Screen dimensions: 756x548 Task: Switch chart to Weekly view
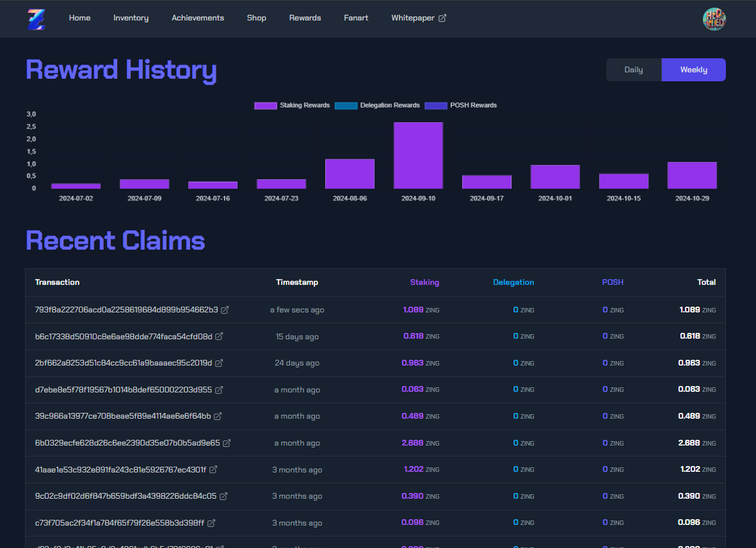coord(693,70)
